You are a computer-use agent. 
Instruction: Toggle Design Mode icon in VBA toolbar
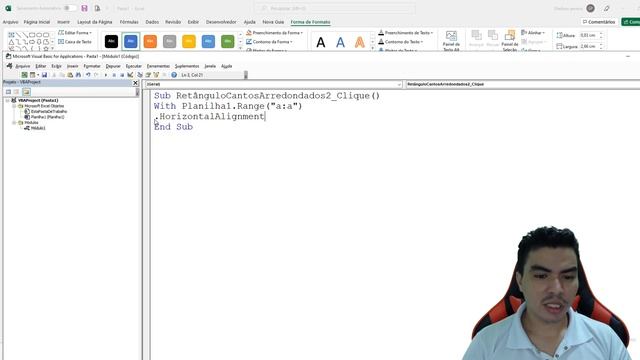pyautogui.click(x=130, y=75)
